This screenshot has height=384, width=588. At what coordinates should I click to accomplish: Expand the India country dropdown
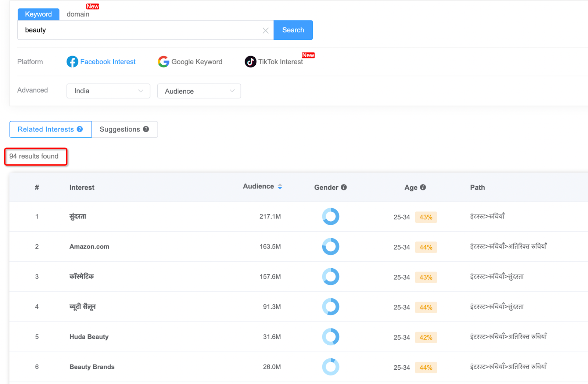[108, 91]
